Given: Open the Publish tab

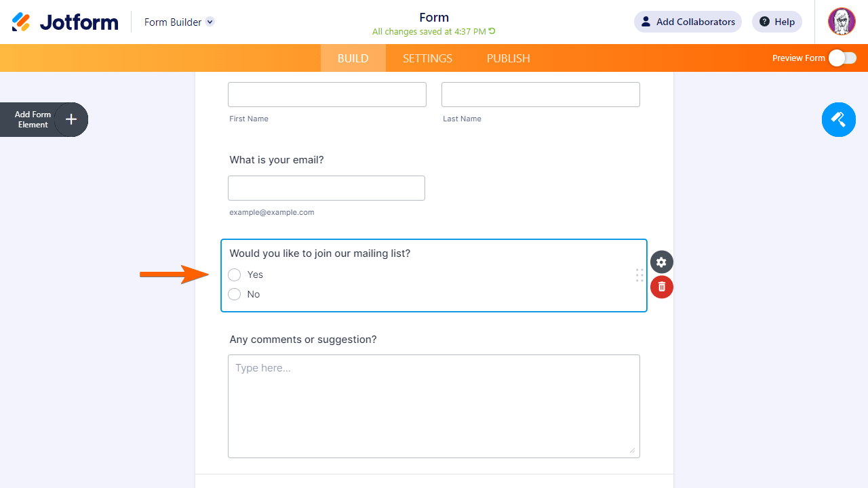Looking at the screenshot, I should pyautogui.click(x=508, y=58).
